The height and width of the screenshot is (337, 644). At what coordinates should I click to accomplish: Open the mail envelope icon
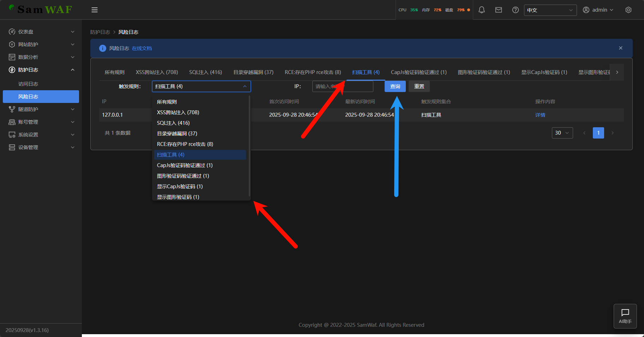click(498, 10)
